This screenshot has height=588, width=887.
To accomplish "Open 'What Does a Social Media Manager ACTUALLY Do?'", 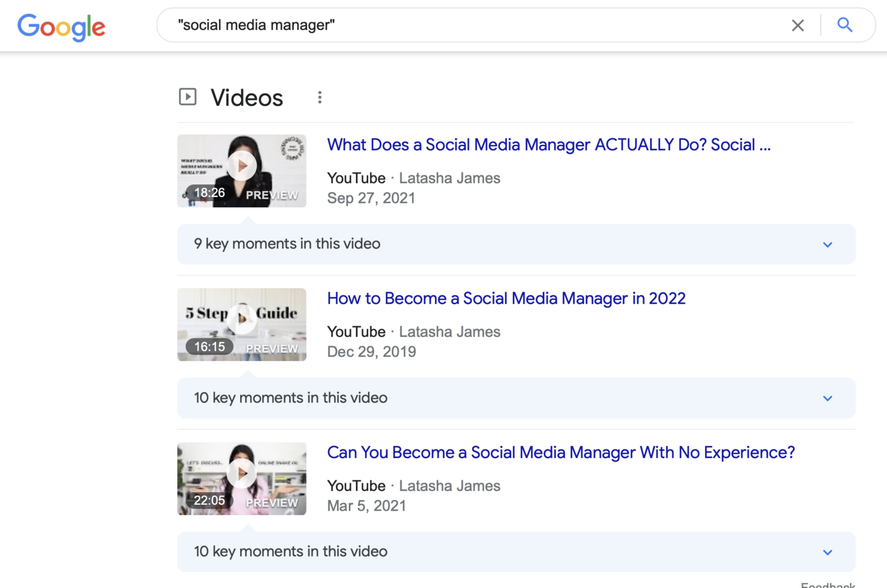I will [x=549, y=144].
